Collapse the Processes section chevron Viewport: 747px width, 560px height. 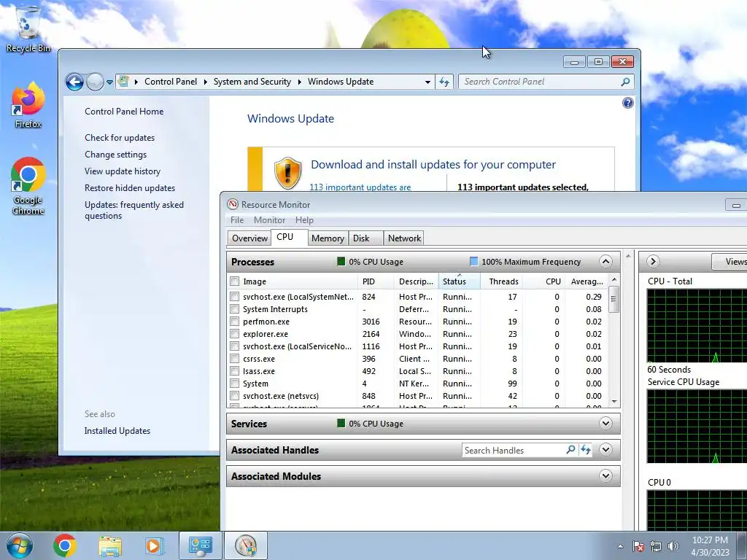click(x=605, y=262)
